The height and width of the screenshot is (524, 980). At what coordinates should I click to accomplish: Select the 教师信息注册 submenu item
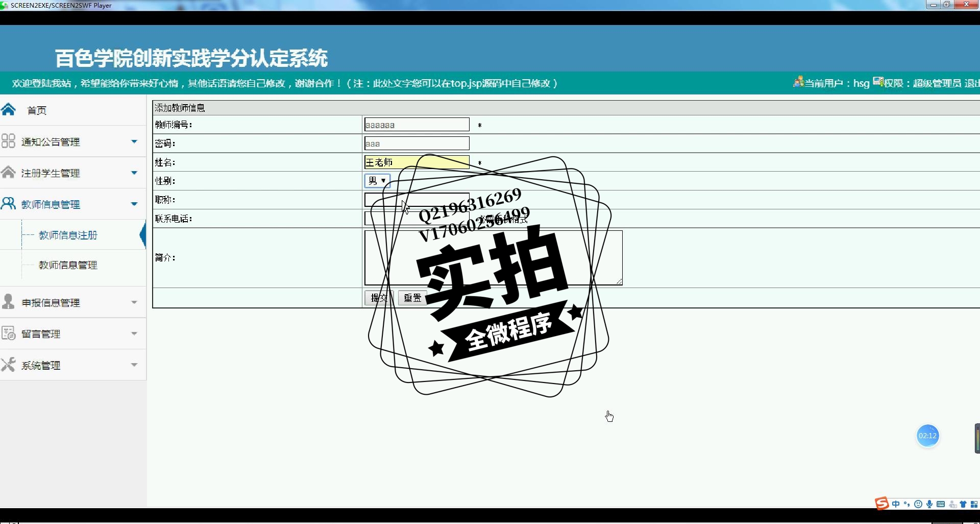pos(68,235)
